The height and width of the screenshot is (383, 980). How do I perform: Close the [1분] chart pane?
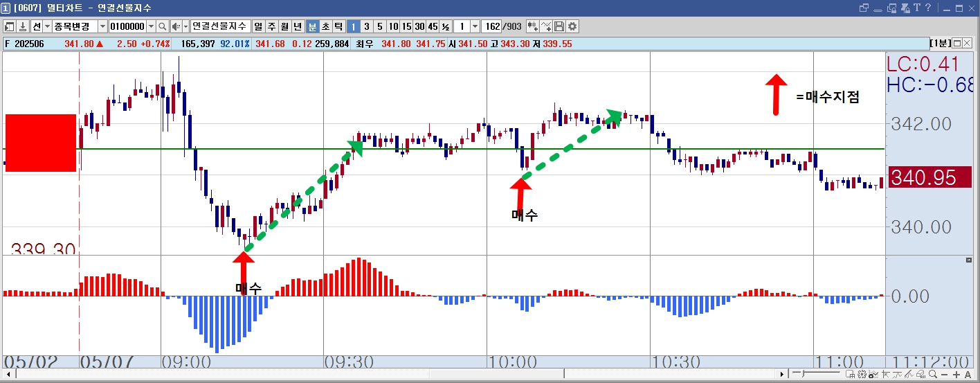pyautogui.click(x=967, y=43)
